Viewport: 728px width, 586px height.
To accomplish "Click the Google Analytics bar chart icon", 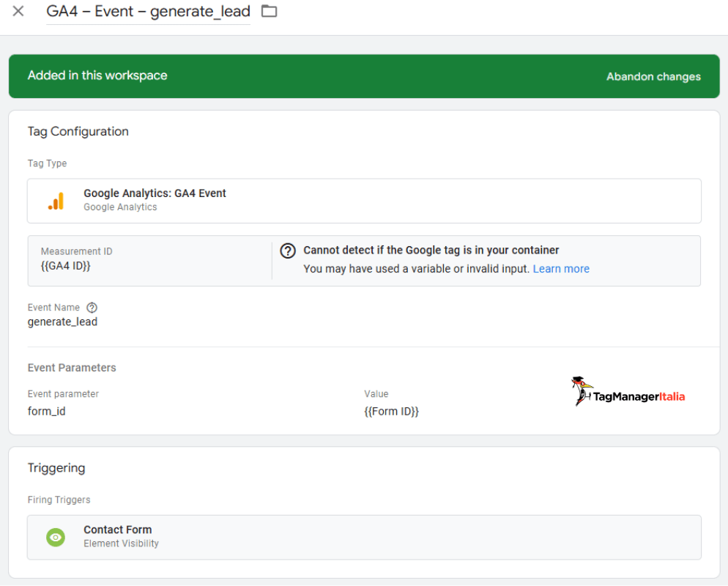I will [x=56, y=201].
